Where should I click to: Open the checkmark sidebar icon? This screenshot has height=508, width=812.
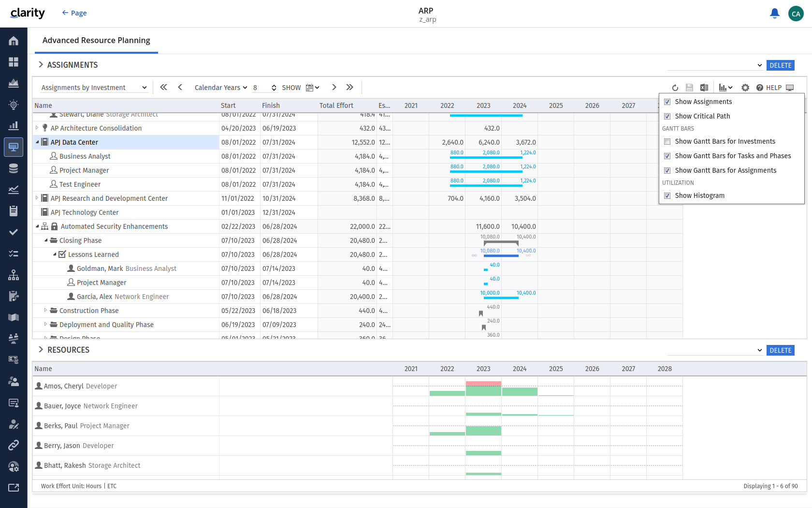14,232
